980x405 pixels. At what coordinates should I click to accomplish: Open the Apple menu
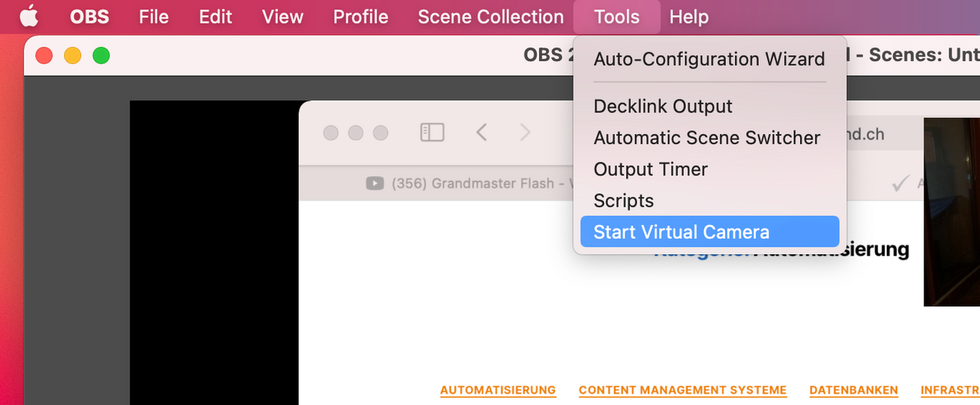tap(28, 16)
